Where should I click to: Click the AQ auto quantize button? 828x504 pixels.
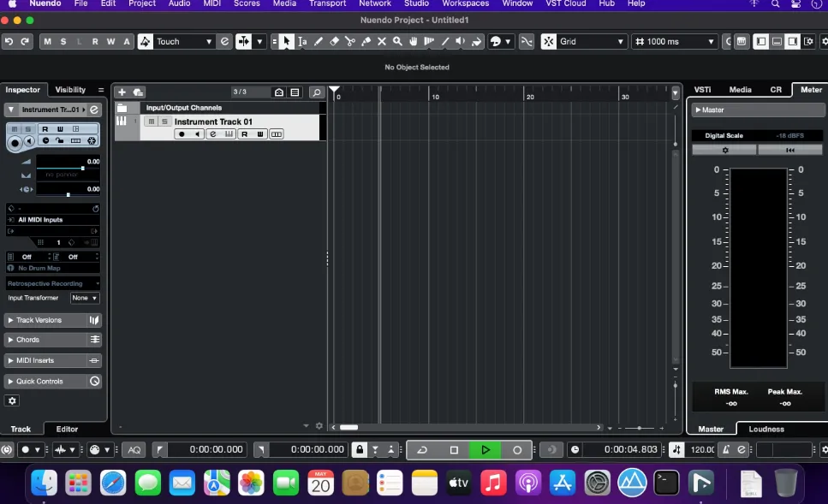[x=134, y=449]
